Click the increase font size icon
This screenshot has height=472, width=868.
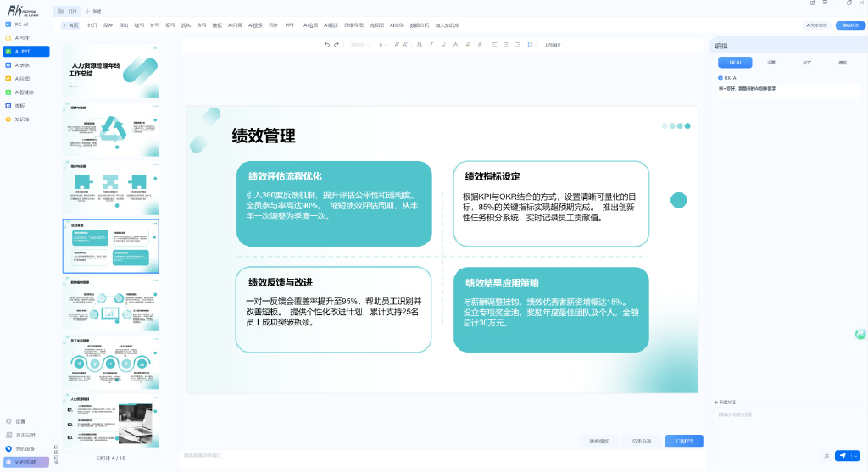[397, 45]
